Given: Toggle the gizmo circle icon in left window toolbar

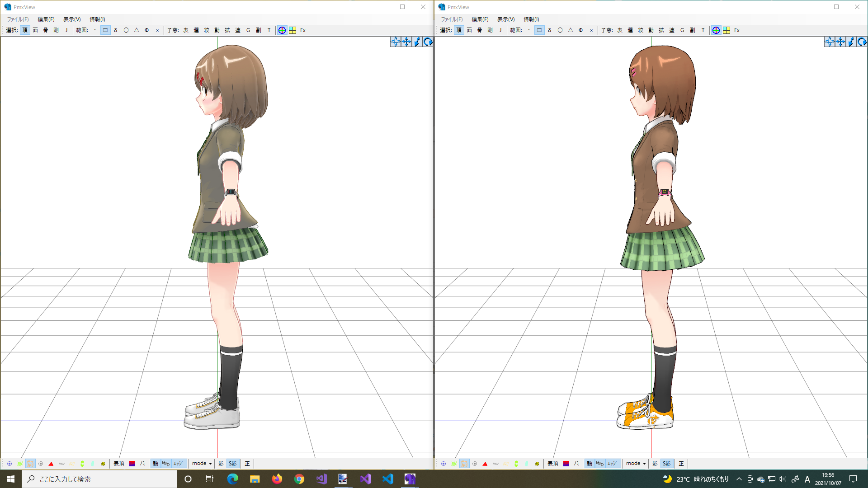Looking at the screenshot, I should click(282, 30).
